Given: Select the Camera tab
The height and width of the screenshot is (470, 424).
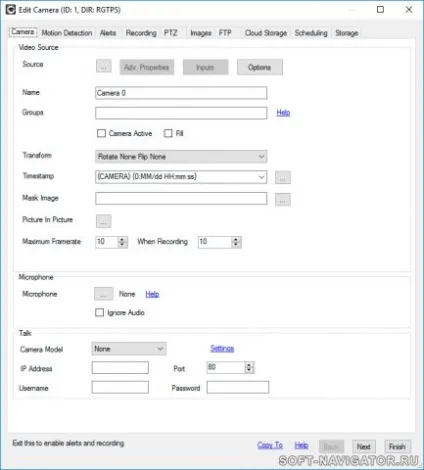Looking at the screenshot, I should [23, 32].
